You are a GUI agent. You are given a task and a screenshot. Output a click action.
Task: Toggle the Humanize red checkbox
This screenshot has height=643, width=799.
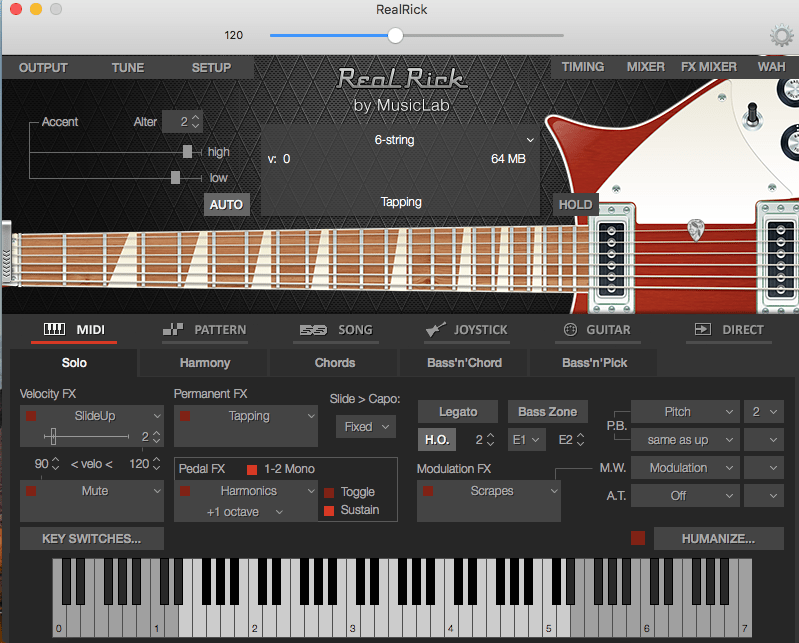coord(638,538)
